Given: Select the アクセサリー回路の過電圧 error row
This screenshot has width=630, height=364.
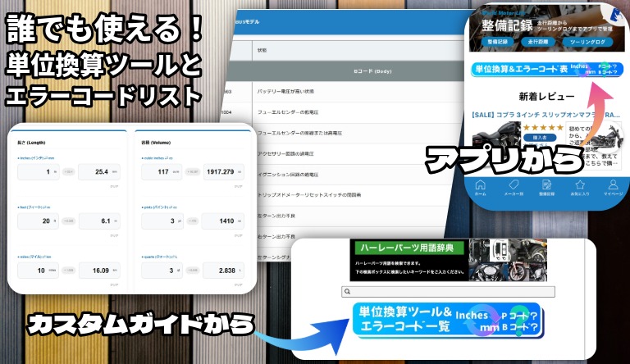Looking at the screenshot, I should click(355, 154).
